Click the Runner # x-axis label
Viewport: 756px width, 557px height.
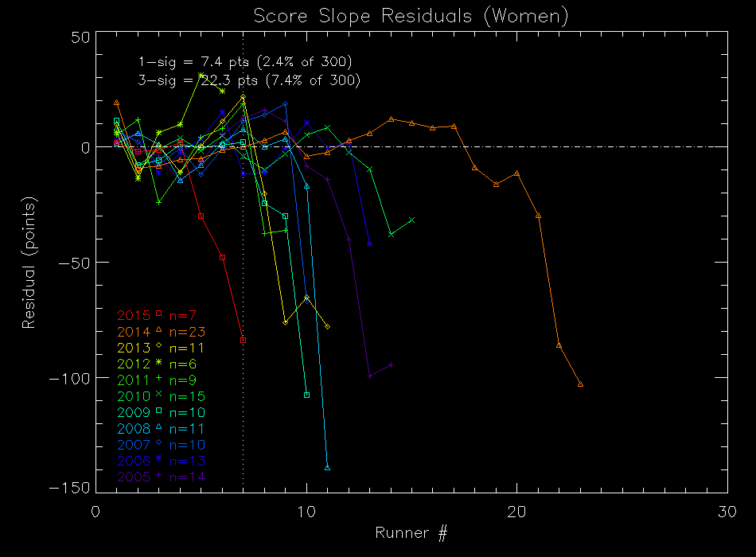click(x=411, y=532)
